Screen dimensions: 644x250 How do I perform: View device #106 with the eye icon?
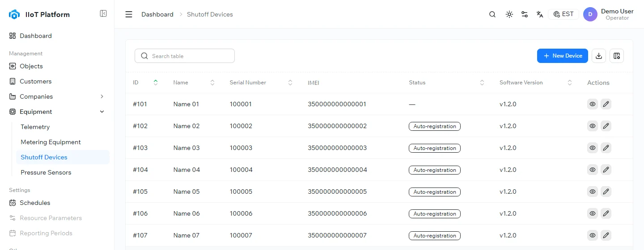tap(593, 213)
